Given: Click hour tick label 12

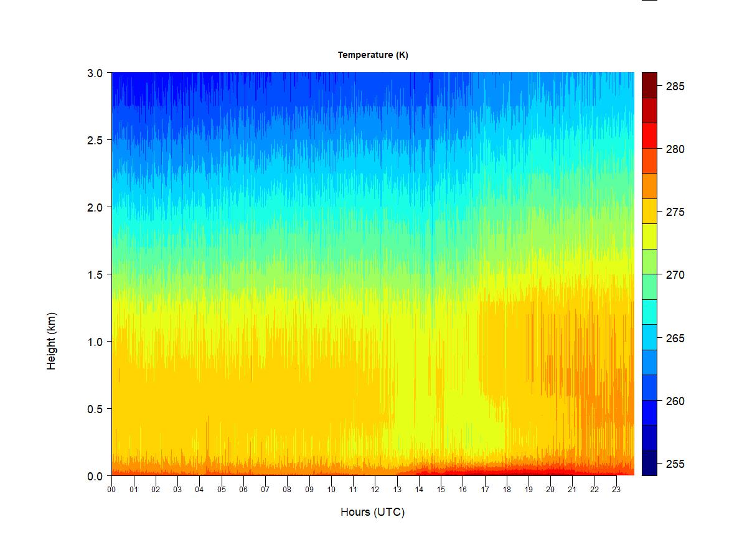Looking at the screenshot, I should (375, 489).
